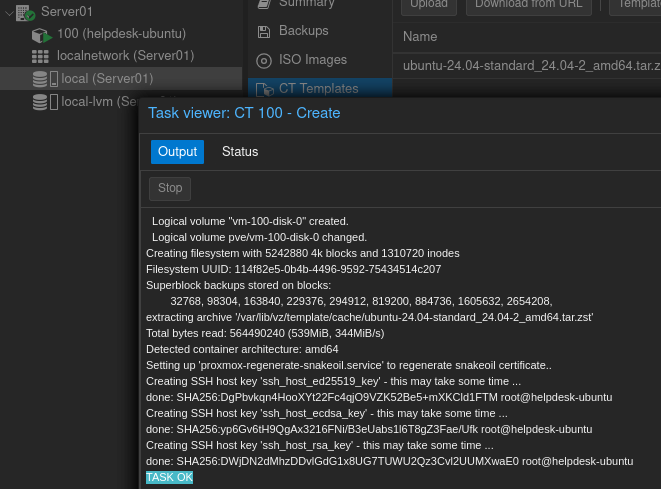
Task: Click 'Logical volume pve/vm-100-disk-0 changed.' line
Action: pos(259,237)
